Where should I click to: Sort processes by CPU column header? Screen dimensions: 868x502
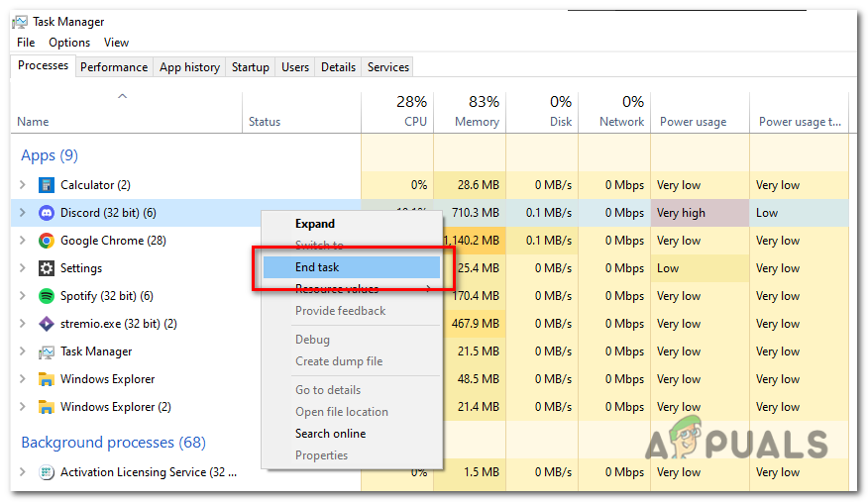[397, 111]
